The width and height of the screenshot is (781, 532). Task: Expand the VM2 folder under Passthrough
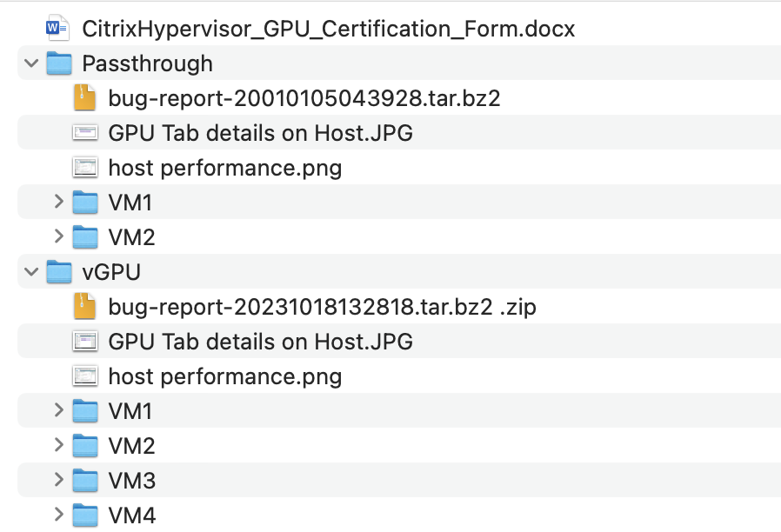pyautogui.click(x=59, y=236)
